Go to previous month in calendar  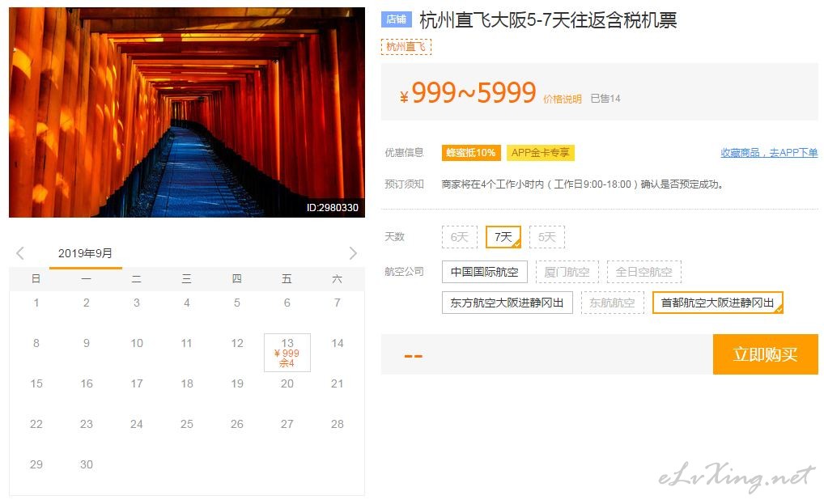coord(20,253)
